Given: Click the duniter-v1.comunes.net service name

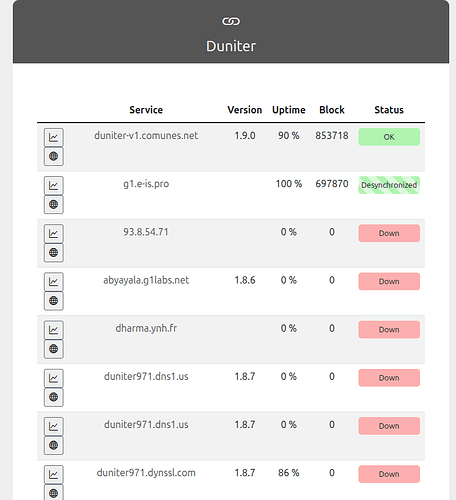Looking at the screenshot, I should tap(146, 136).
